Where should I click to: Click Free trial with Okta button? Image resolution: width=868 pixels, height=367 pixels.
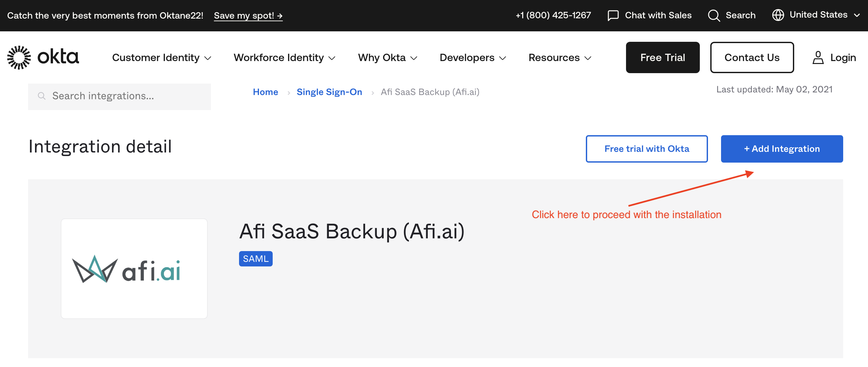pos(646,149)
